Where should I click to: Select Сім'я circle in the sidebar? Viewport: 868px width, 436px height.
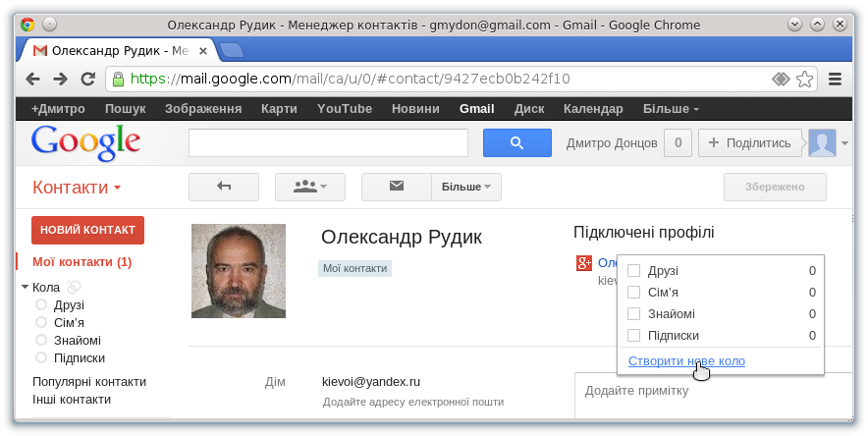(69, 322)
